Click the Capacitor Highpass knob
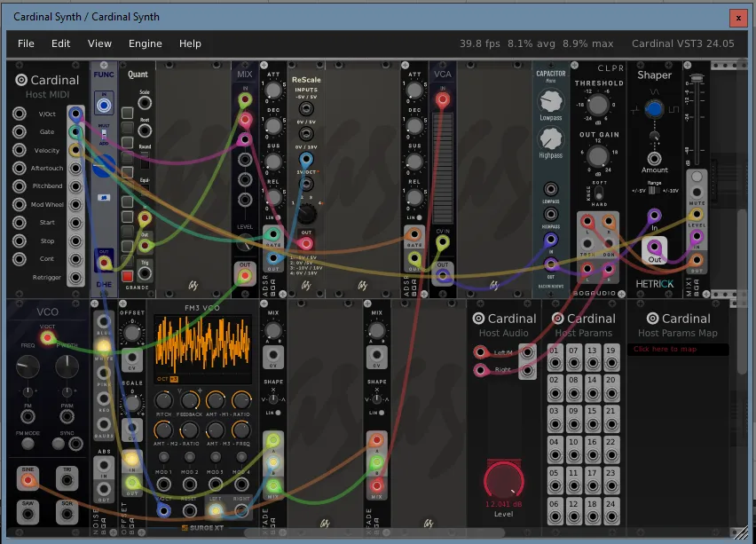The height and width of the screenshot is (544, 756). coord(551,139)
